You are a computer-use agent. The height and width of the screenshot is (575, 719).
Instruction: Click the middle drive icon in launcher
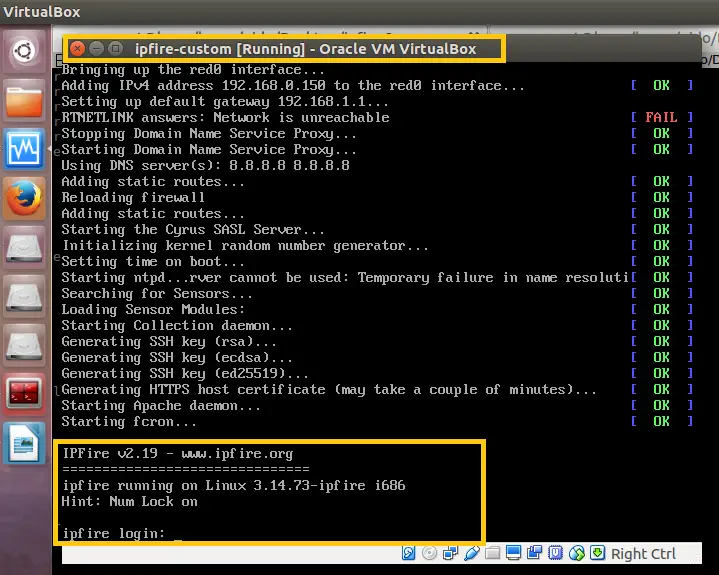[24, 297]
